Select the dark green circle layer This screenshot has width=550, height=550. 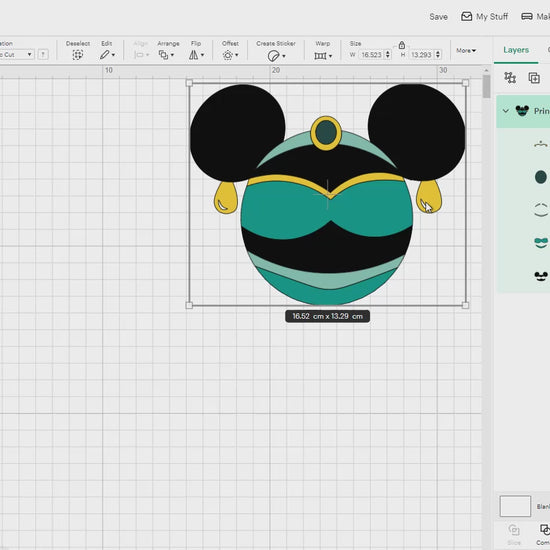tap(541, 177)
